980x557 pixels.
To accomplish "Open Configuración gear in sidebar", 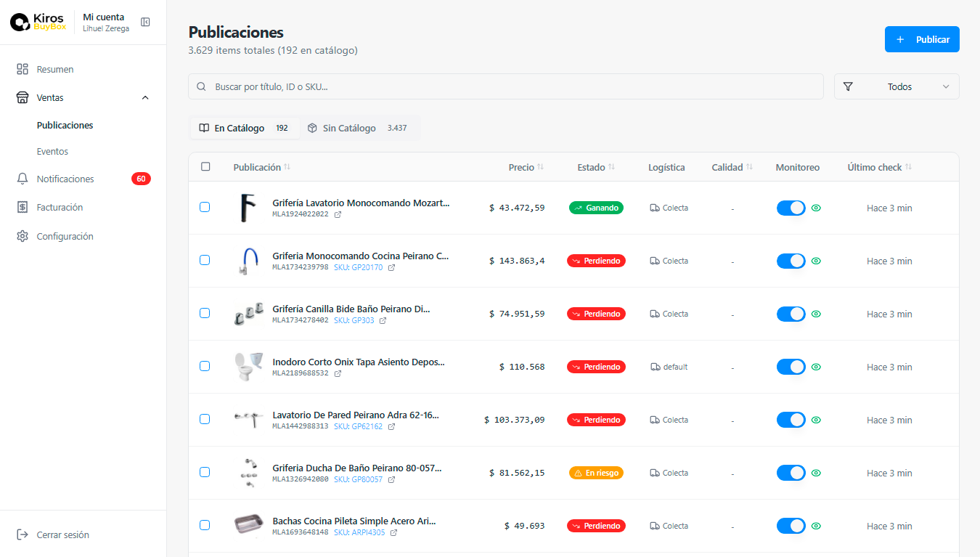I will pyautogui.click(x=23, y=237).
